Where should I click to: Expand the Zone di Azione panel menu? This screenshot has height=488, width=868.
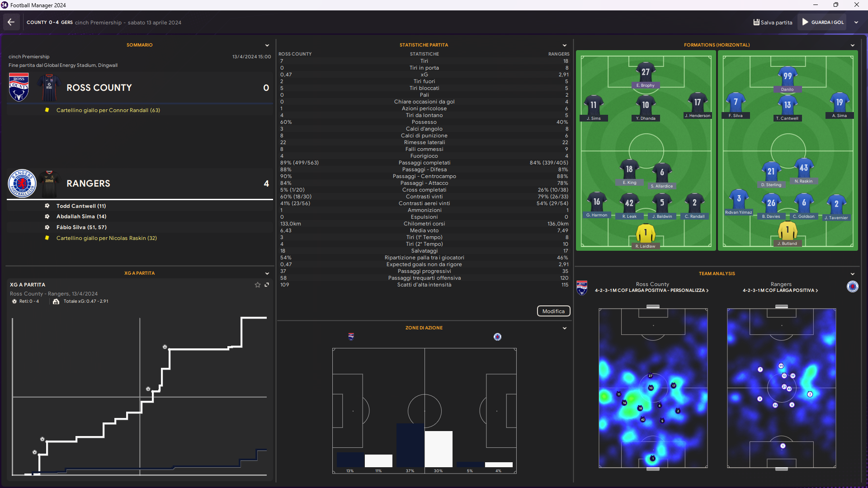[x=564, y=328]
